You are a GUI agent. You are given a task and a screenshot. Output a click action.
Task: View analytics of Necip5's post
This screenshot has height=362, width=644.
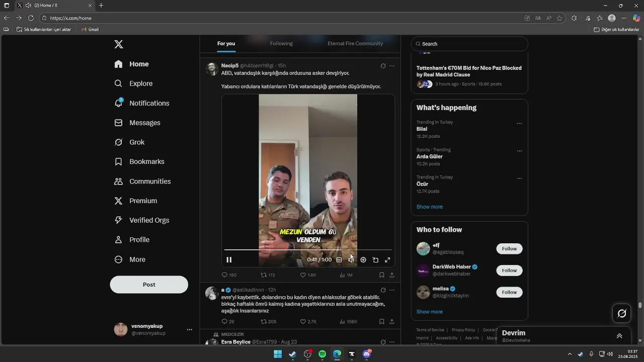tap(346, 275)
